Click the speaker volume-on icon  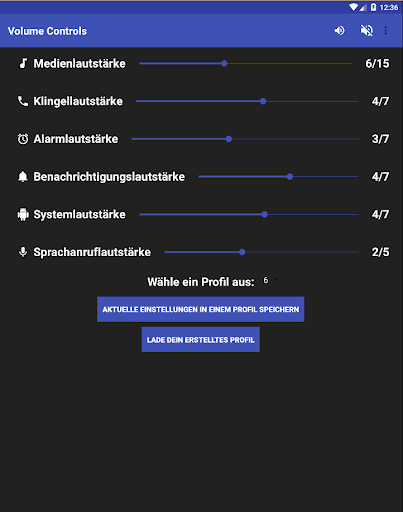[339, 31]
